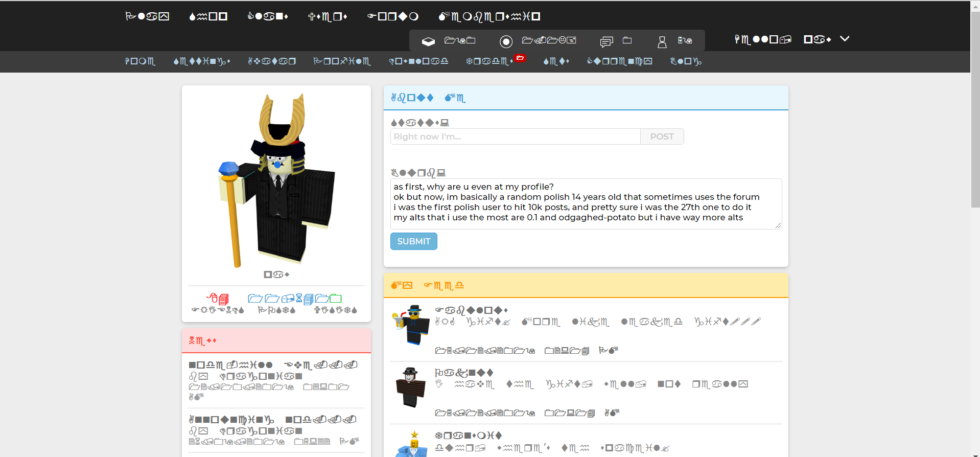The height and width of the screenshot is (457, 980).
Task: Go to the Clans menu item
Action: pos(268,16)
